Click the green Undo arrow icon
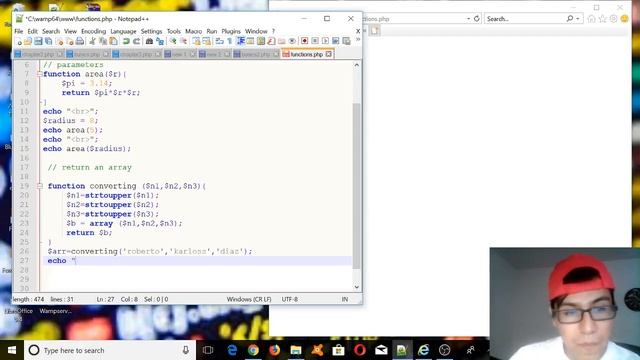 pyautogui.click(x=126, y=41)
